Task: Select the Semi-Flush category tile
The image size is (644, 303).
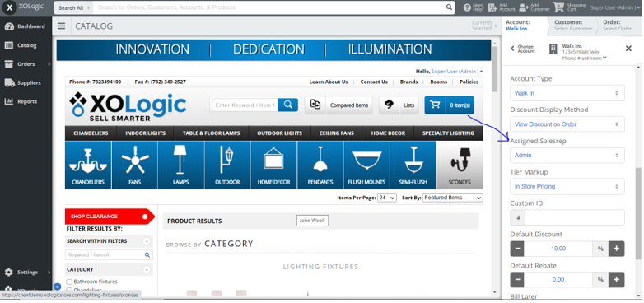Action: [413, 165]
